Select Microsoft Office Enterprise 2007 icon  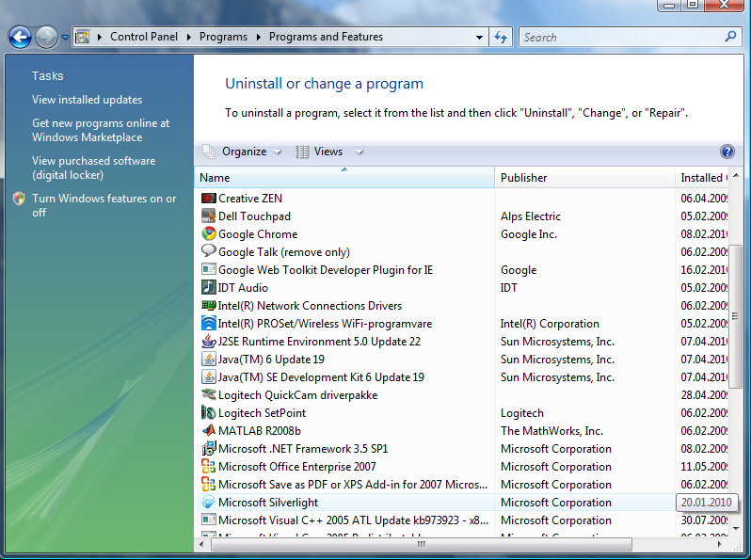[x=208, y=466]
